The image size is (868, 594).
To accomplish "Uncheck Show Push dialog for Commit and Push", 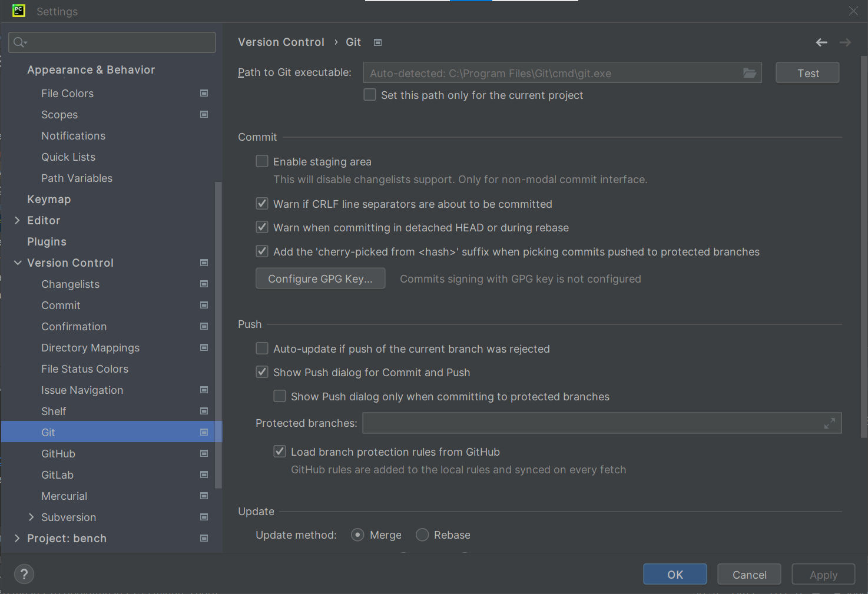I will point(262,372).
